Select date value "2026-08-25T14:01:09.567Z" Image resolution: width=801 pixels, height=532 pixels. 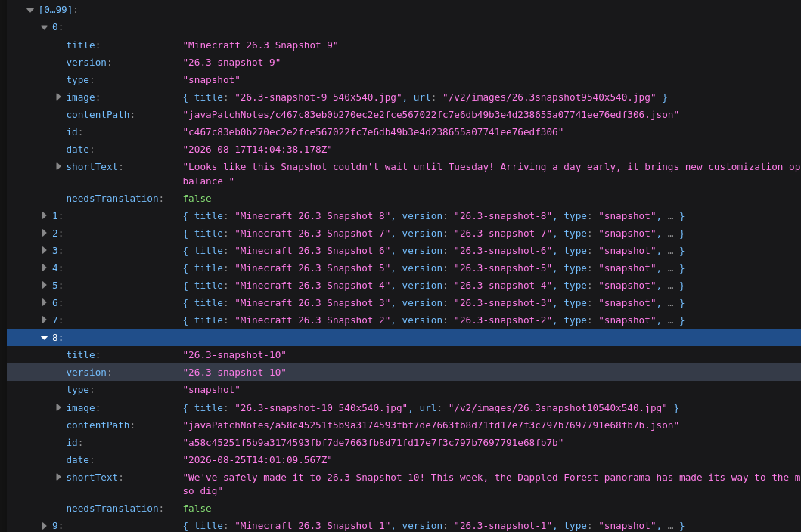(257, 460)
